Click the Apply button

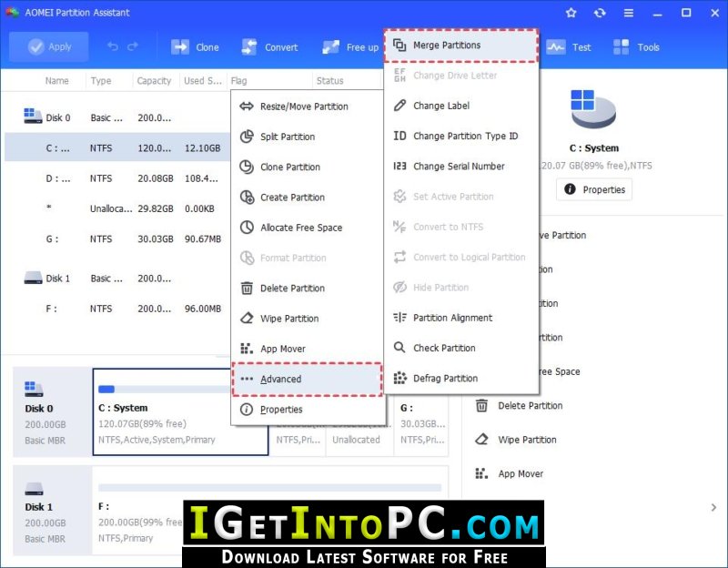click(49, 47)
